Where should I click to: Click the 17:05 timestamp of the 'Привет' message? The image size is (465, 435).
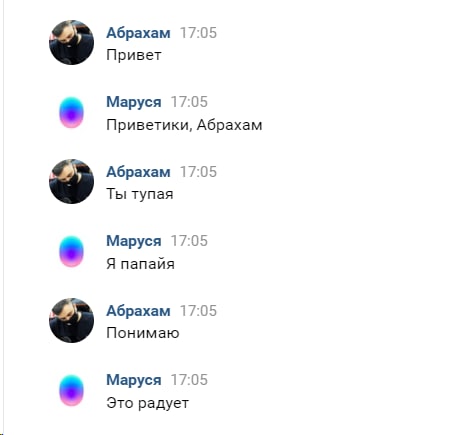[x=199, y=33]
